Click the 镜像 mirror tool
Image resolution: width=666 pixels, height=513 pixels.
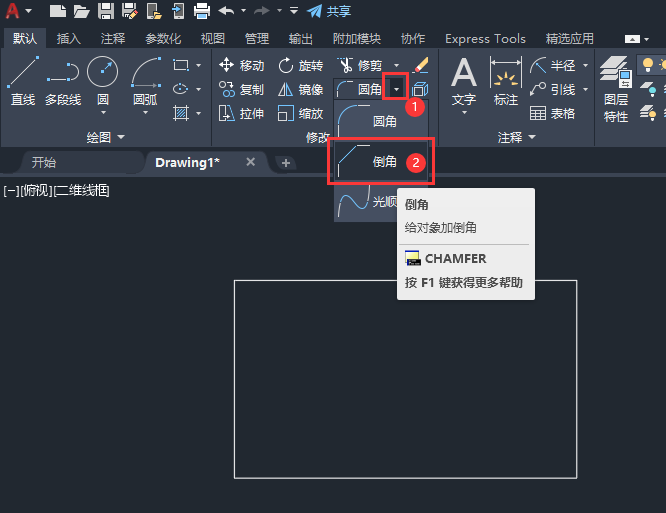(301, 90)
